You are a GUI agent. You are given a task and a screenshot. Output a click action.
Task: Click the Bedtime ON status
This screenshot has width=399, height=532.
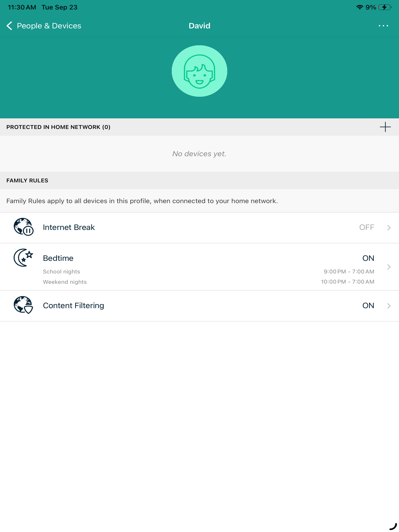click(x=368, y=258)
